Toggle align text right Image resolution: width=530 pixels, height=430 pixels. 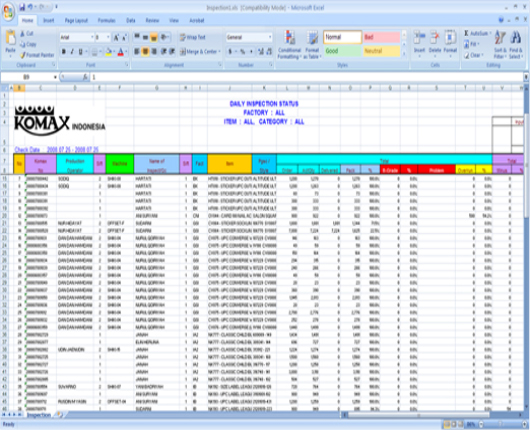pos(154,52)
